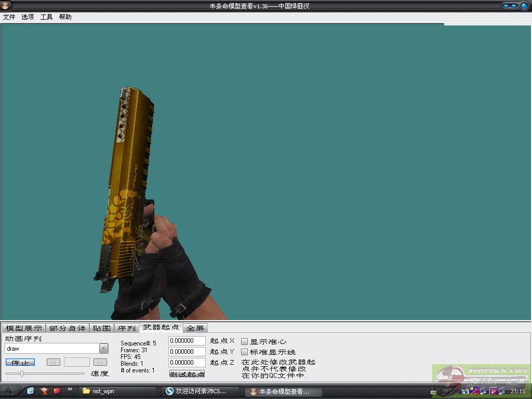
Task: Click the camera icon in the system tray
Action: pyautogui.click(x=465, y=391)
